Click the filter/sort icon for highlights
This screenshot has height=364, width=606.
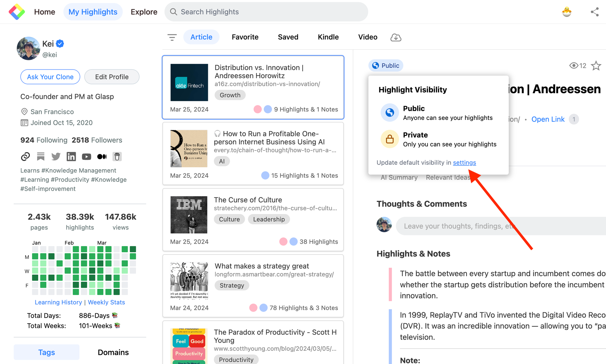[x=172, y=37]
